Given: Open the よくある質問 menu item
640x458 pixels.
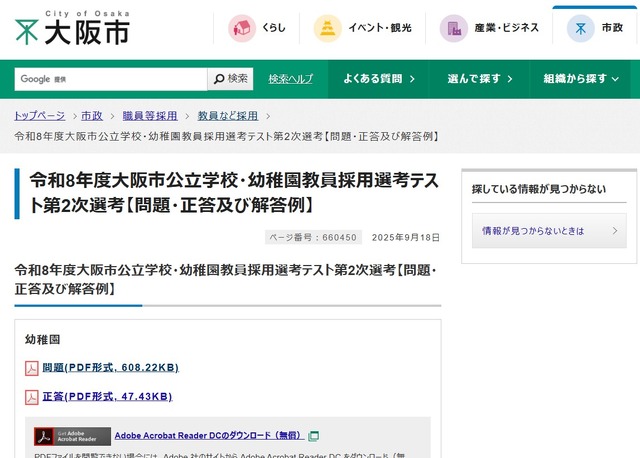Looking at the screenshot, I should (x=378, y=79).
